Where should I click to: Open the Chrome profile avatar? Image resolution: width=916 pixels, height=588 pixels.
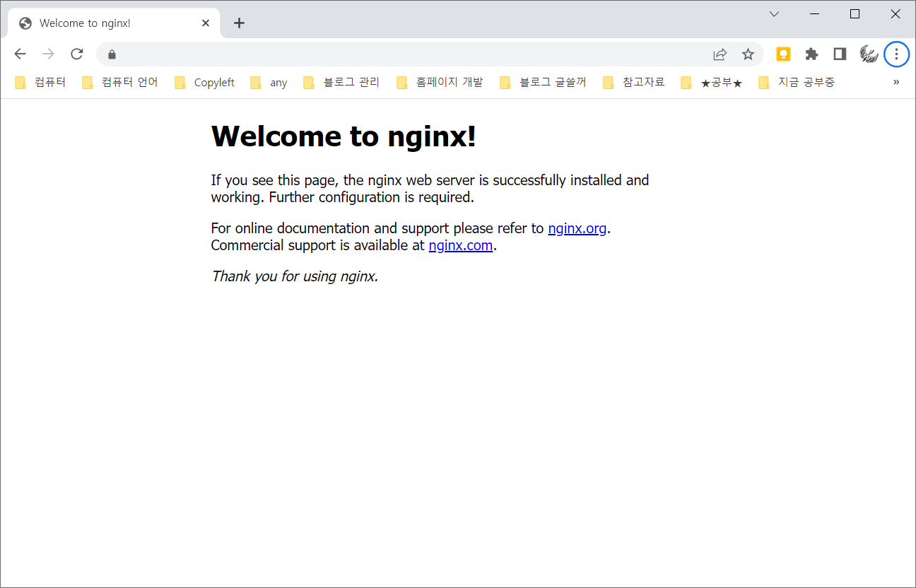[x=868, y=54]
